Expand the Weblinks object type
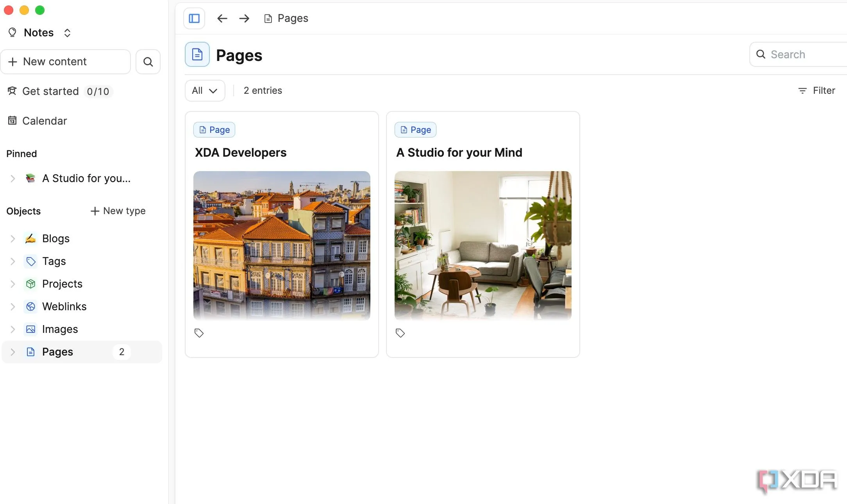847x504 pixels. pyautogui.click(x=13, y=307)
